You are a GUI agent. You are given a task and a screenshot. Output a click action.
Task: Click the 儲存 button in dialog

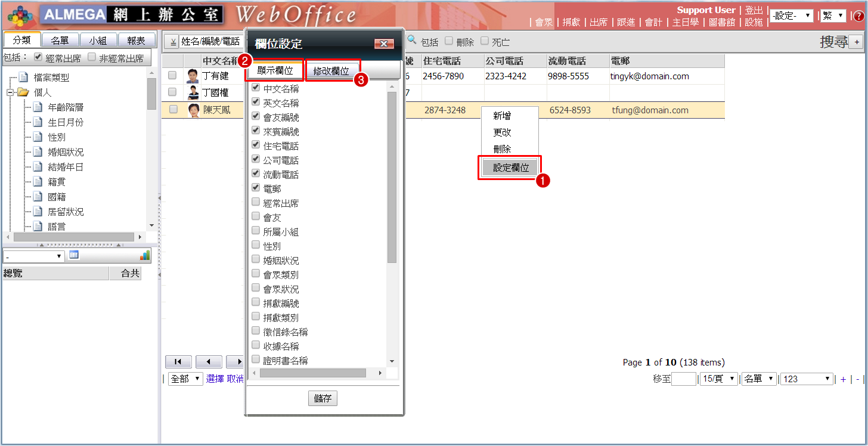pyautogui.click(x=323, y=398)
